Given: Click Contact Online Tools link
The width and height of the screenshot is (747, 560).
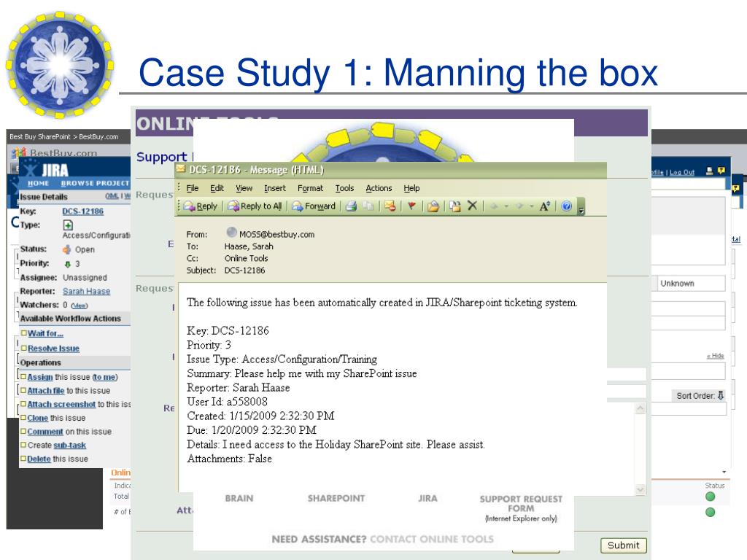Looking at the screenshot, I should point(432,539).
